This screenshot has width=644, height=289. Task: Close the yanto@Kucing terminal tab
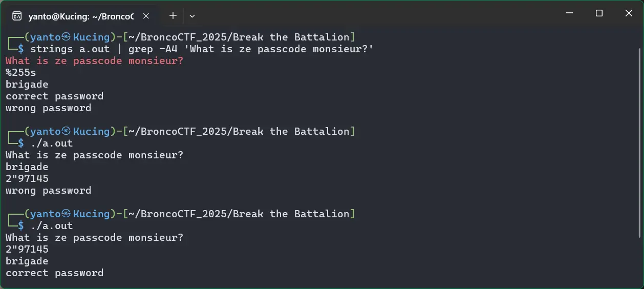pos(146,16)
